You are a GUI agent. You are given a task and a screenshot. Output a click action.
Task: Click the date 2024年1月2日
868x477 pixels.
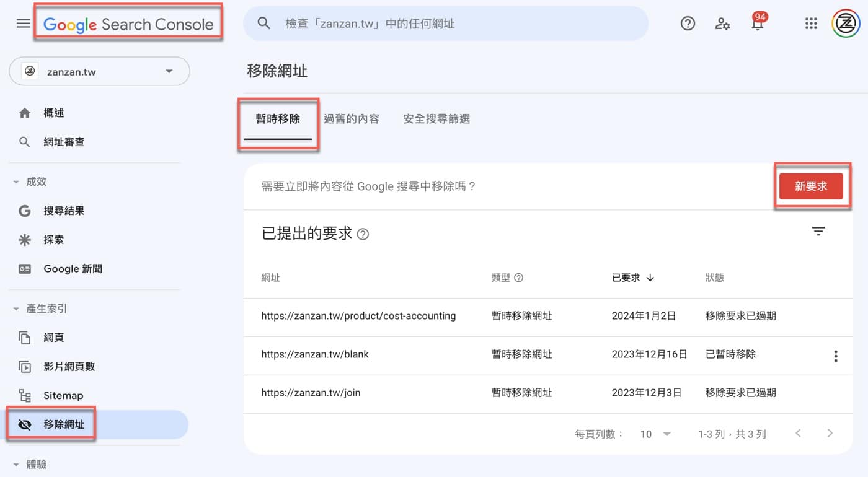644,316
